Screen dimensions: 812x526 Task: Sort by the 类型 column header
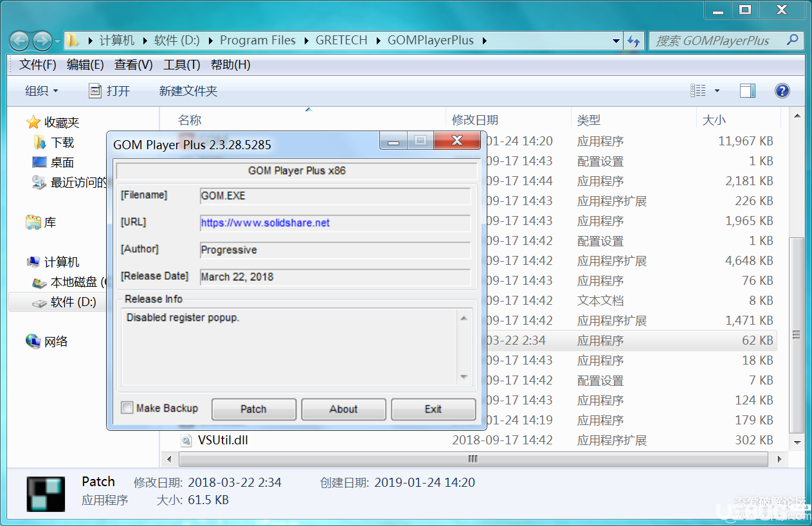point(588,120)
